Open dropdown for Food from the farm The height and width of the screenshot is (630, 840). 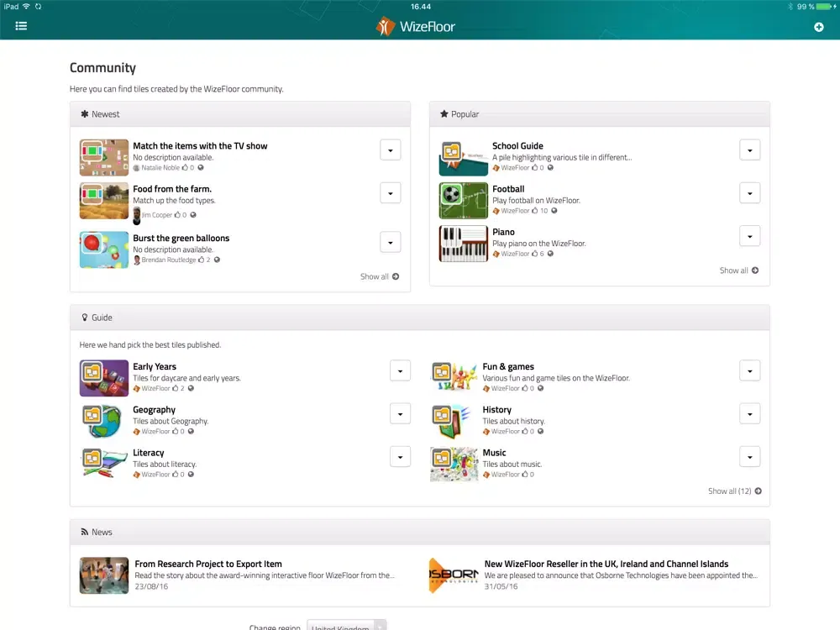[391, 193]
